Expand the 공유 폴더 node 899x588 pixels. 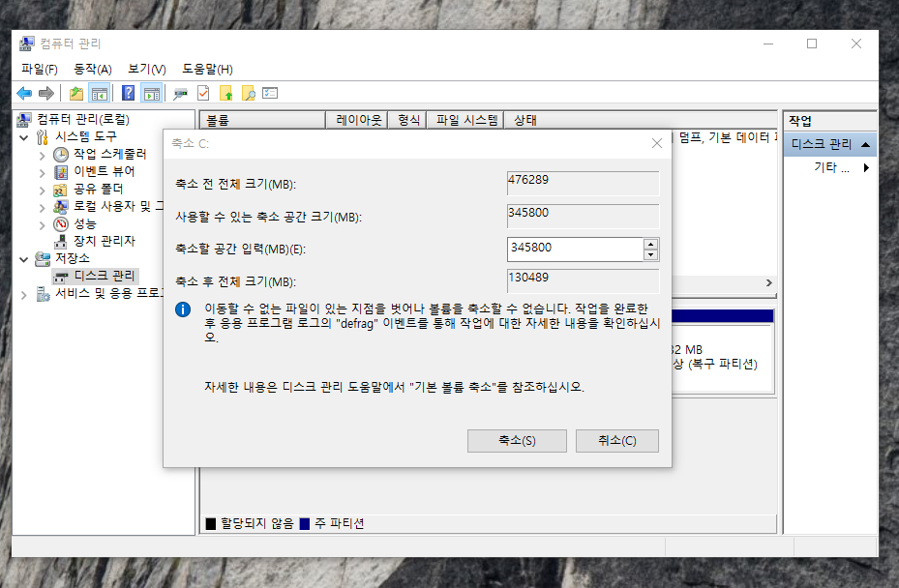(x=42, y=190)
